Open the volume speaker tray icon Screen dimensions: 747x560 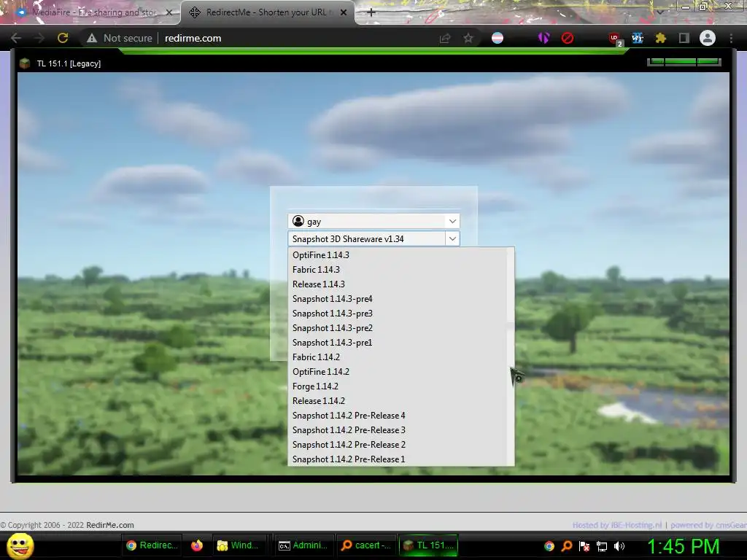click(619, 546)
